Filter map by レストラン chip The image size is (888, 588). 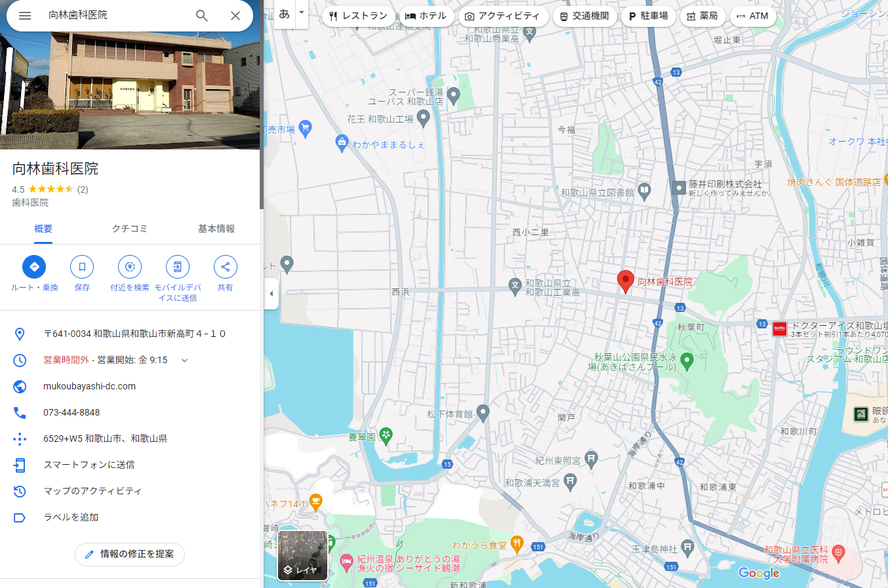click(x=359, y=16)
